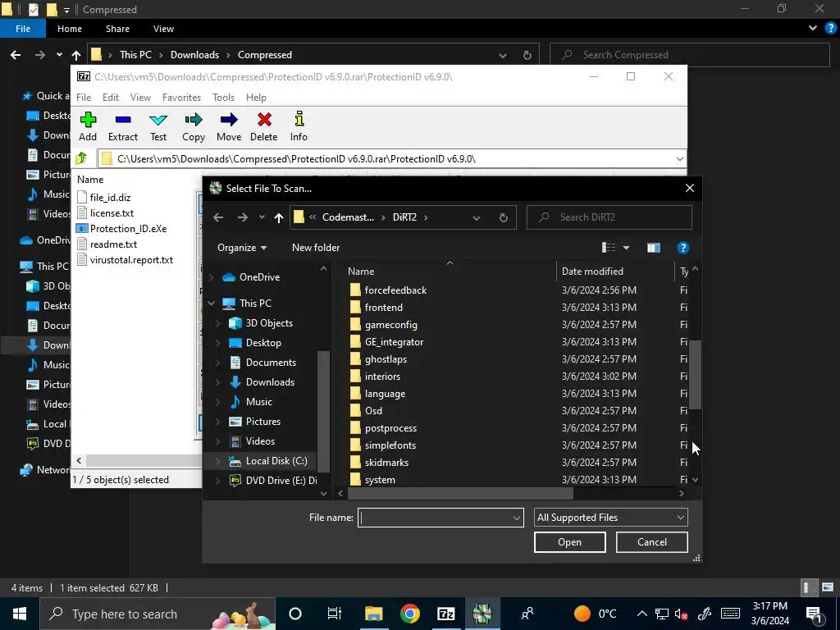Select the language folder row
The width and height of the screenshot is (840, 630).
386,394
